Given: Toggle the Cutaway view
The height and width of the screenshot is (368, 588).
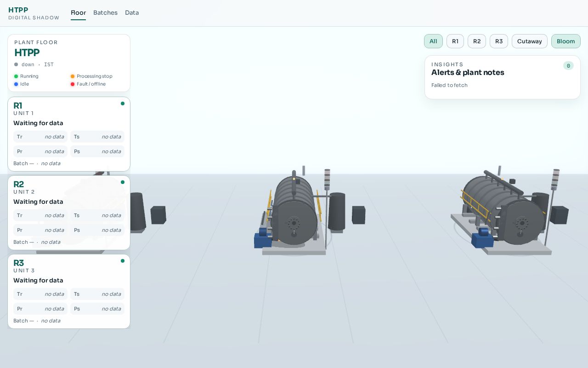Looking at the screenshot, I should point(530,41).
